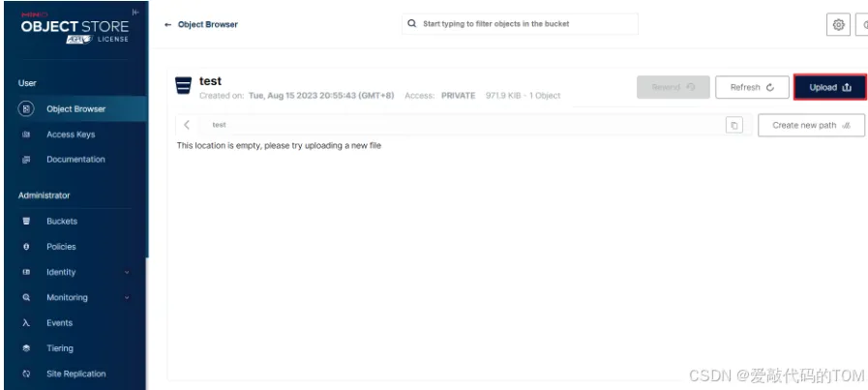The width and height of the screenshot is (868, 390).
Task: Select Object Browser in the sidebar
Action: point(75,109)
